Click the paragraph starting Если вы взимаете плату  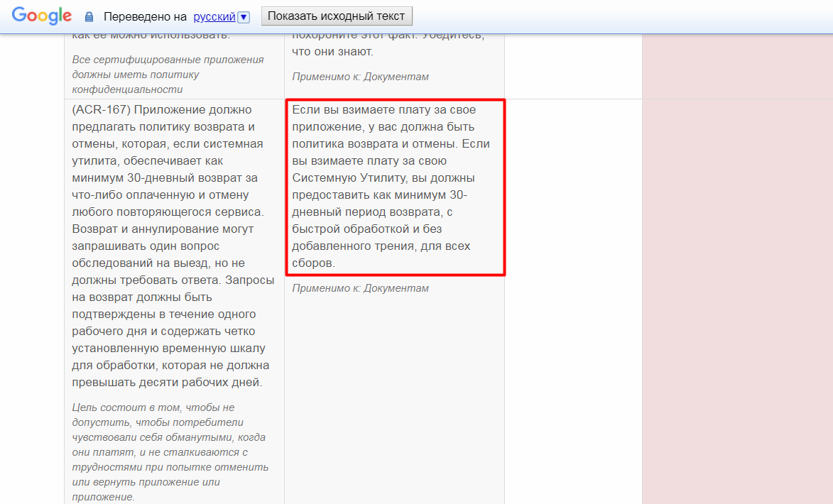tap(391, 187)
